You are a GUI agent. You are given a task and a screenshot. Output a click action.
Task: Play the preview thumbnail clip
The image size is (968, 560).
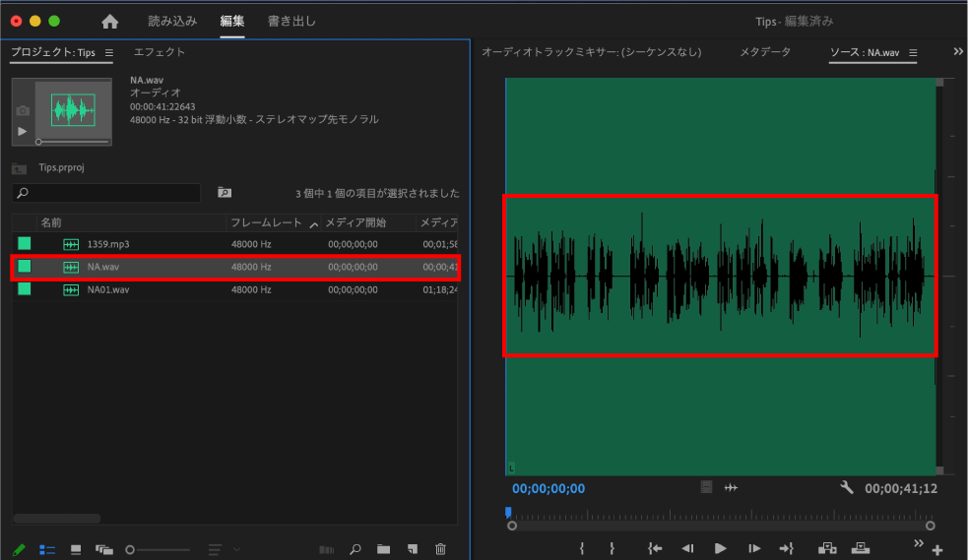tap(23, 131)
